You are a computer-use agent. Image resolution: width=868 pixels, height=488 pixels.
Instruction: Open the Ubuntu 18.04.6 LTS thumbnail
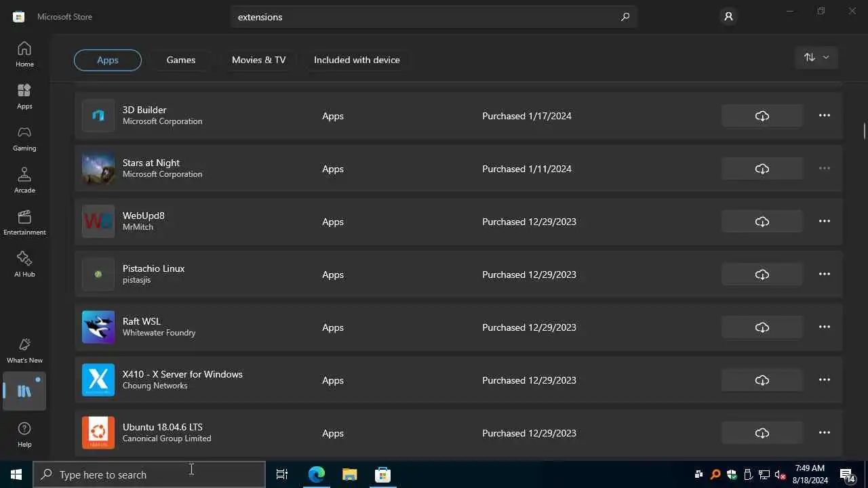click(x=98, y=433)
